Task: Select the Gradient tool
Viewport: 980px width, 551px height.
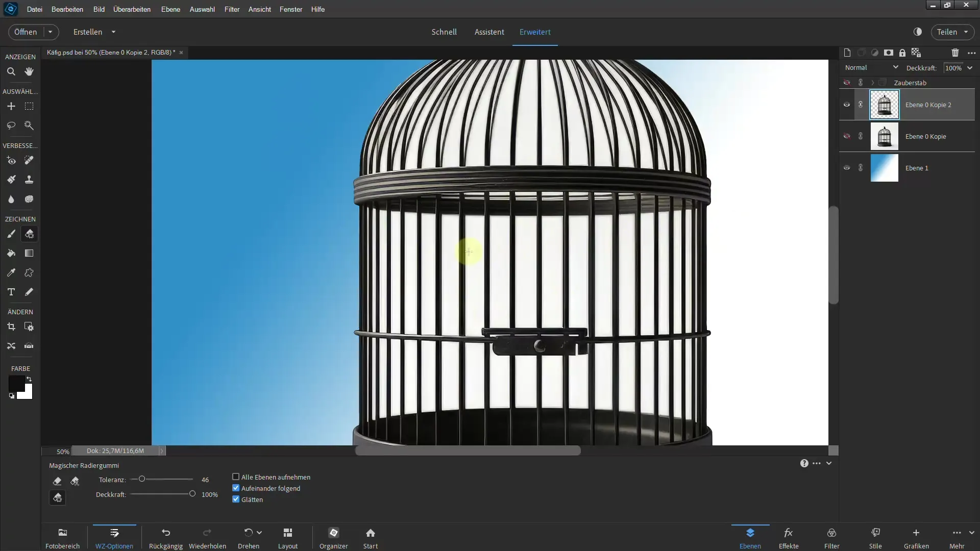Action: pyautogui.click(x=29, y=254)
